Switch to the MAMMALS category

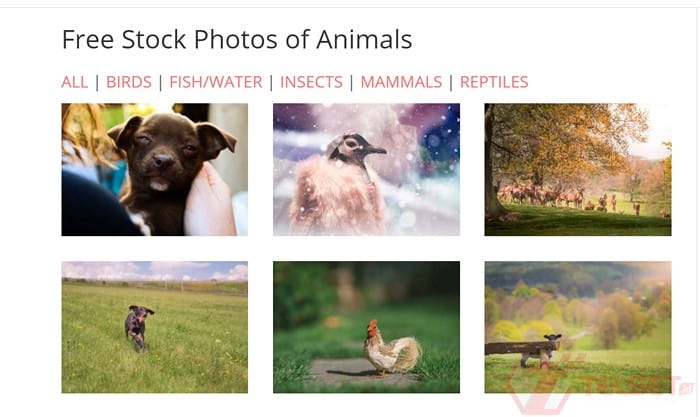401,82
